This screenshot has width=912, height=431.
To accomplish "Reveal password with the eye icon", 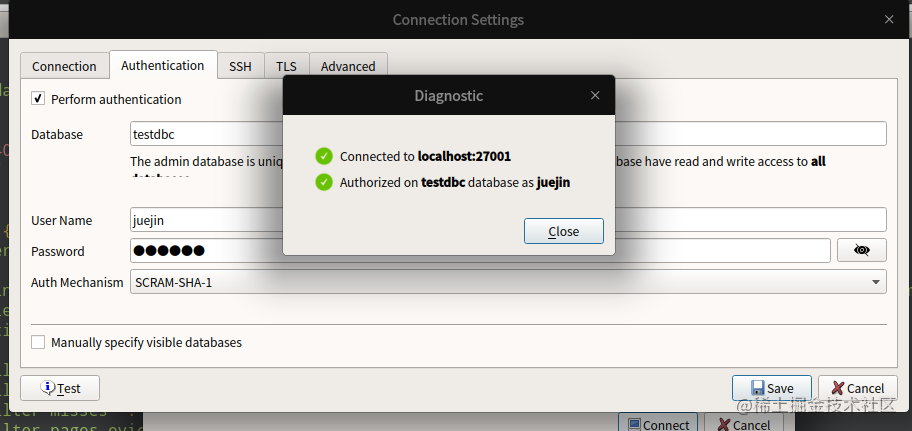I will 861,250.
